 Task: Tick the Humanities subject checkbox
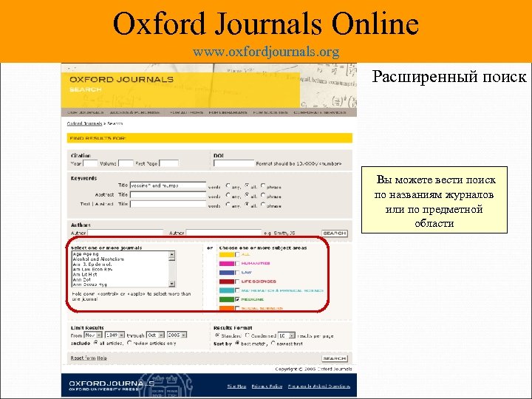237,263
